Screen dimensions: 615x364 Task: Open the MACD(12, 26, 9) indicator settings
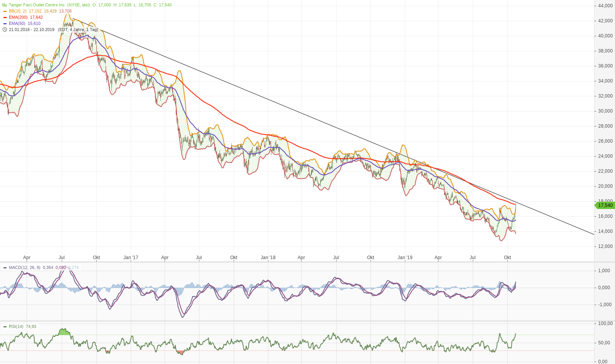pyautogui.click(x=24, y=268)
